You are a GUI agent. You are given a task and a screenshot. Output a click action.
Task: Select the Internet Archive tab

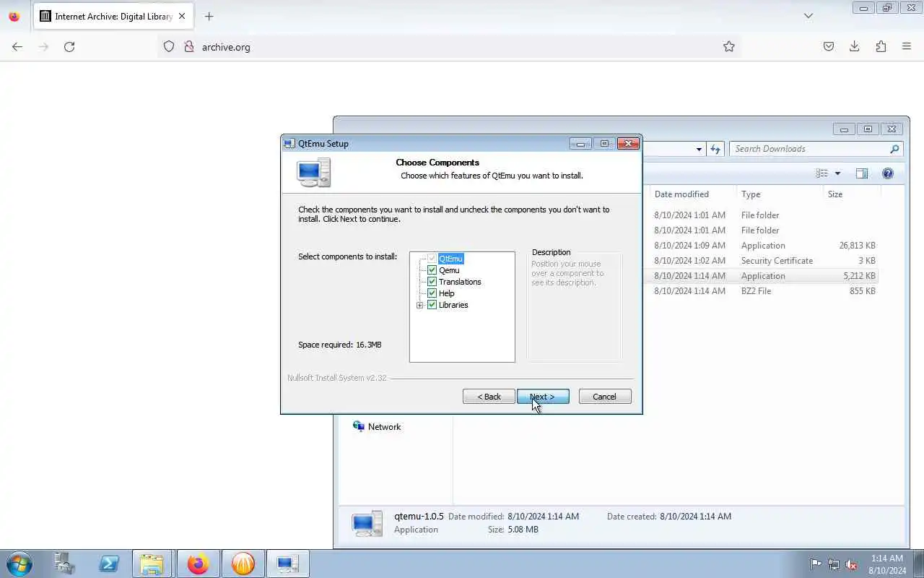113,16
